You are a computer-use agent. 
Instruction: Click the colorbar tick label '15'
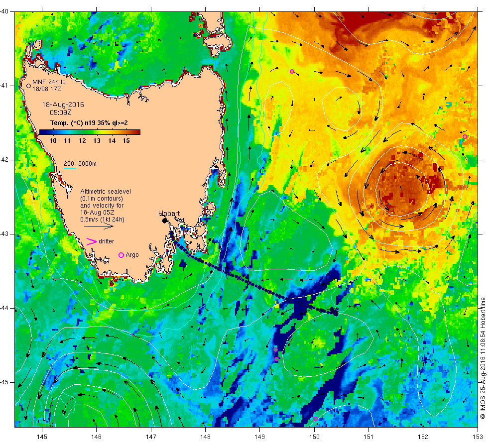click(126, 140)
